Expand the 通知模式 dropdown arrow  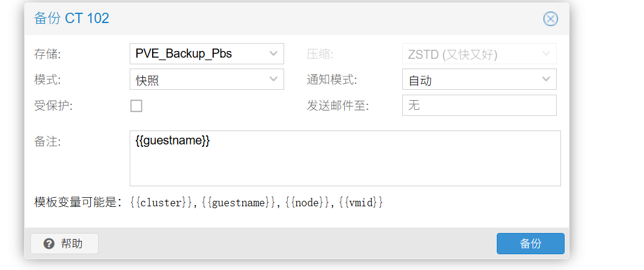click(546, 79)
